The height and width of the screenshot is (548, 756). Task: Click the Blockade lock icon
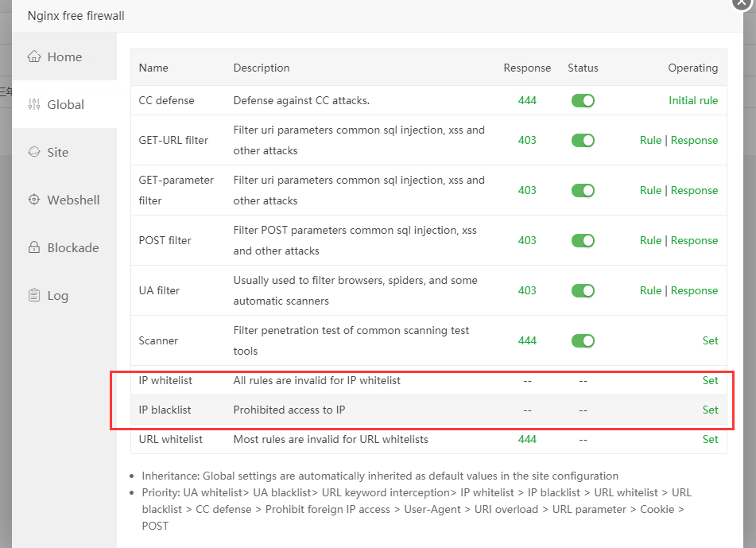33,247
